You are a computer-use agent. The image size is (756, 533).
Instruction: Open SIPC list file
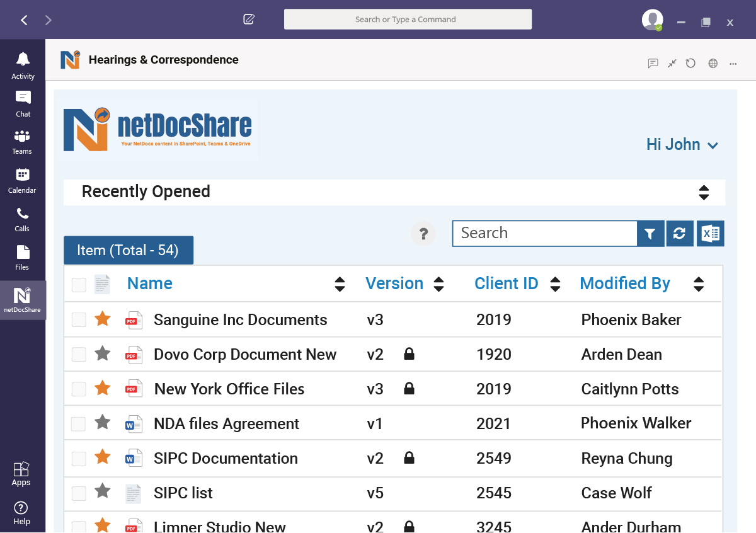pos(183,493)
